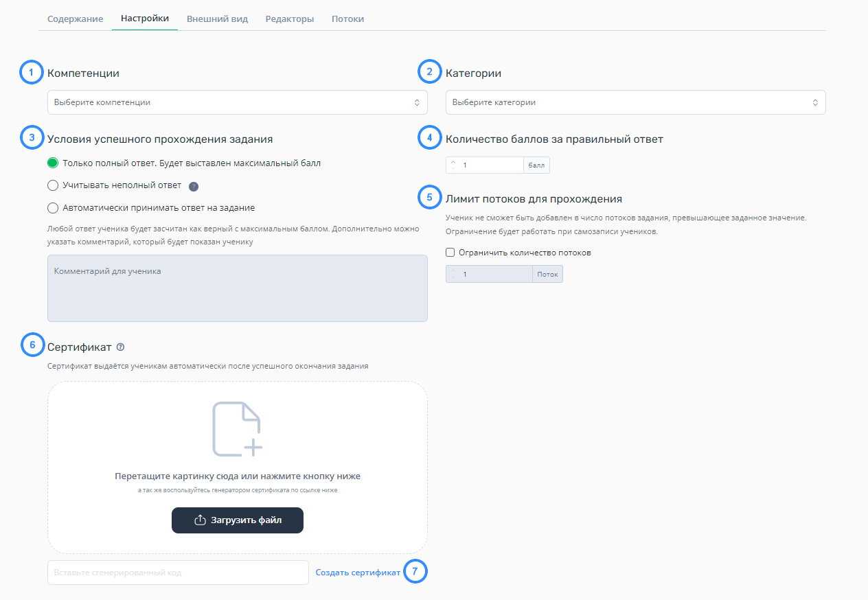Open the Внешний вид tab
This screenshot has height=600, width=868.
217,19
